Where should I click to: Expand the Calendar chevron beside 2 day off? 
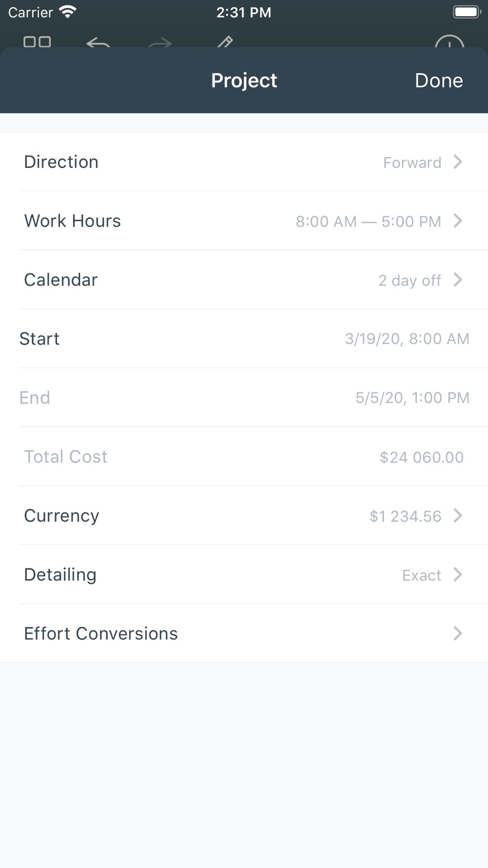[x=457, y=280]
